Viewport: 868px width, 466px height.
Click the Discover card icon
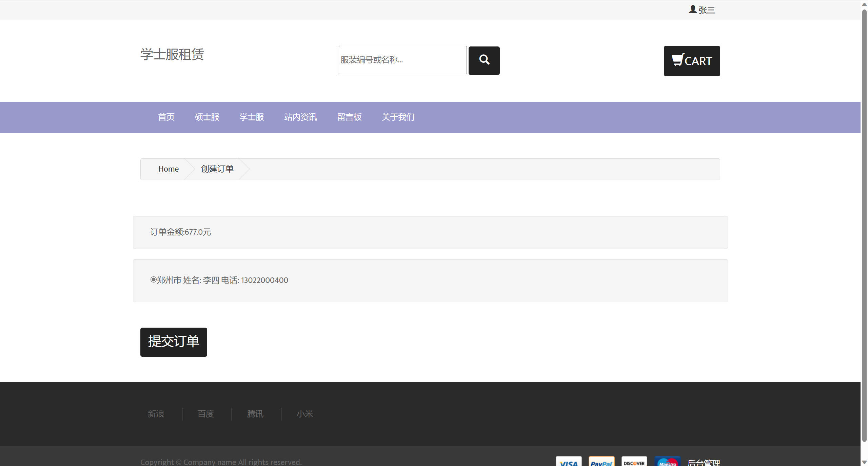coord(634,462)
